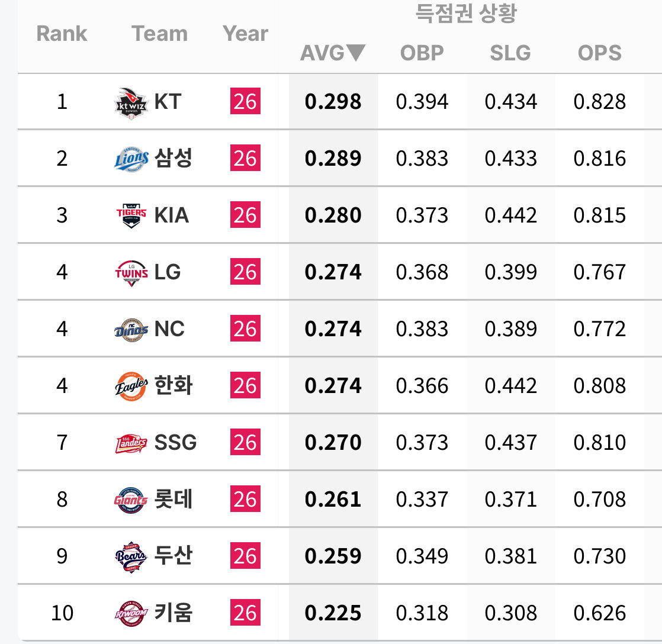Sort table by OBP column
This screenshot has height=644, width=662.
pyautogui.click(x=422, y=53)
